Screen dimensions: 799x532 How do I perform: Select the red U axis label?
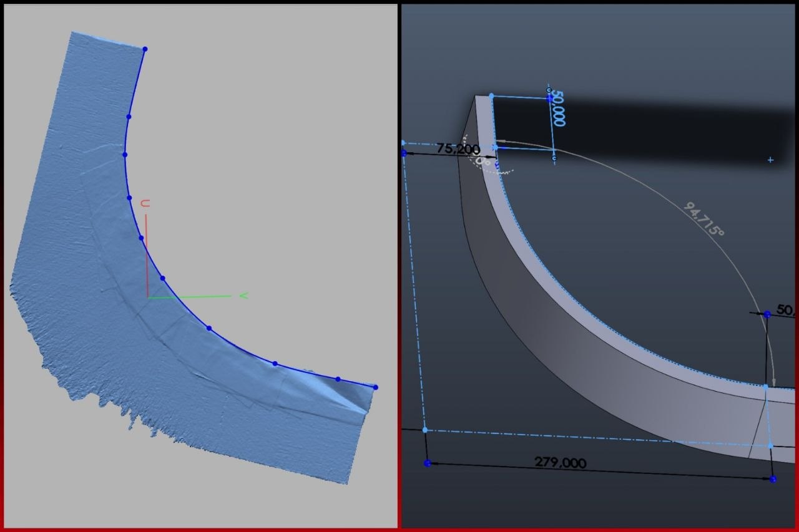[x=145, y=203]
